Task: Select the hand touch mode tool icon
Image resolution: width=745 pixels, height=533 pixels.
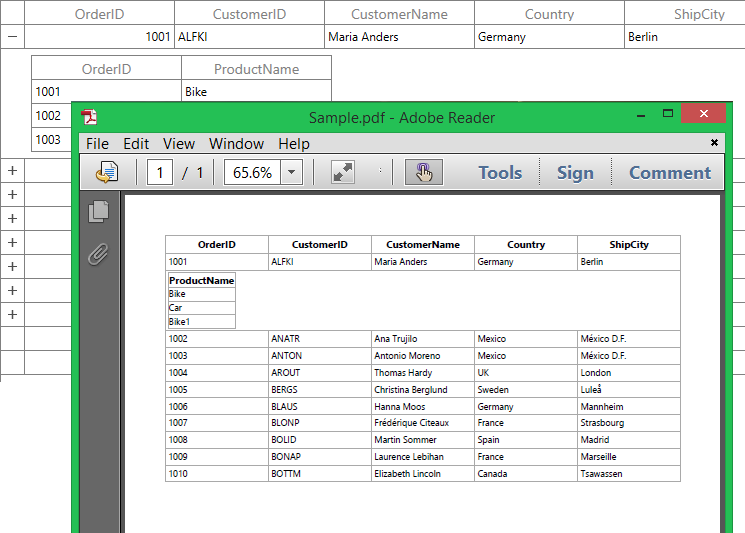Action: (424, 172)
